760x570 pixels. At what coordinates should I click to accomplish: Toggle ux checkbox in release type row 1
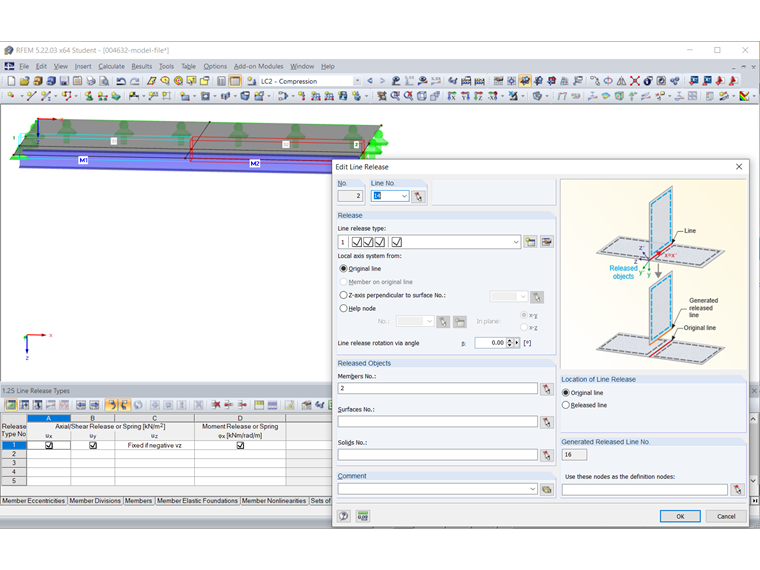49,445
